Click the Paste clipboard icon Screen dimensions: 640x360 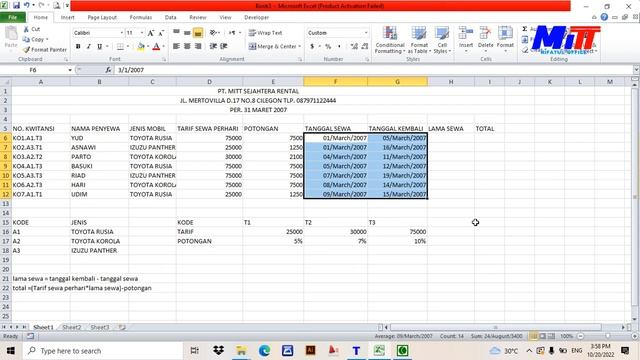click(x=11, y=33)
